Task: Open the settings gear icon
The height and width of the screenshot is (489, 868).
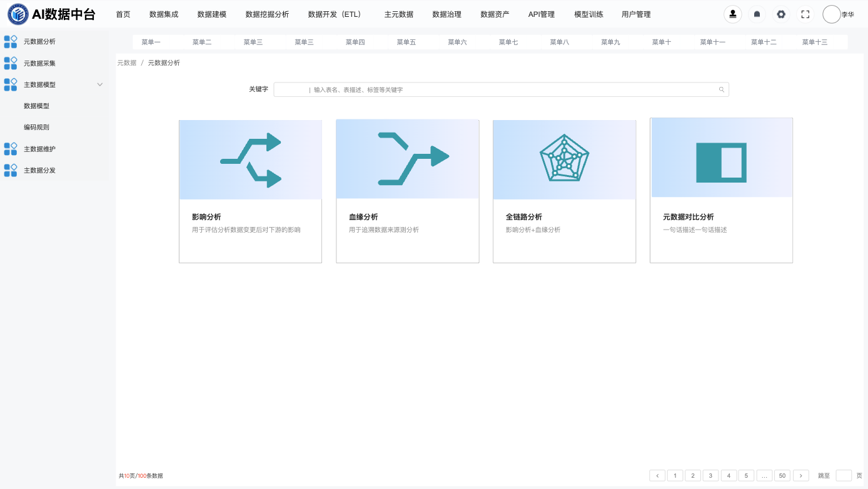Action: (x=781, y=14)
